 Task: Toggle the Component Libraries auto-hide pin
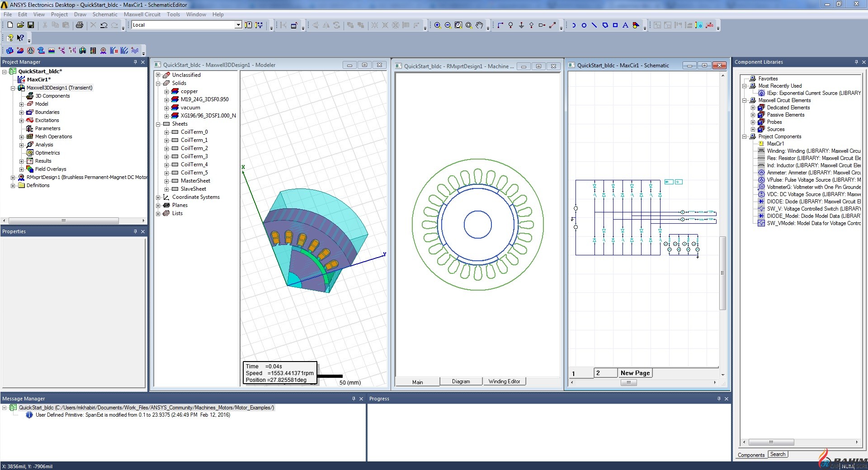coord(856,62)
